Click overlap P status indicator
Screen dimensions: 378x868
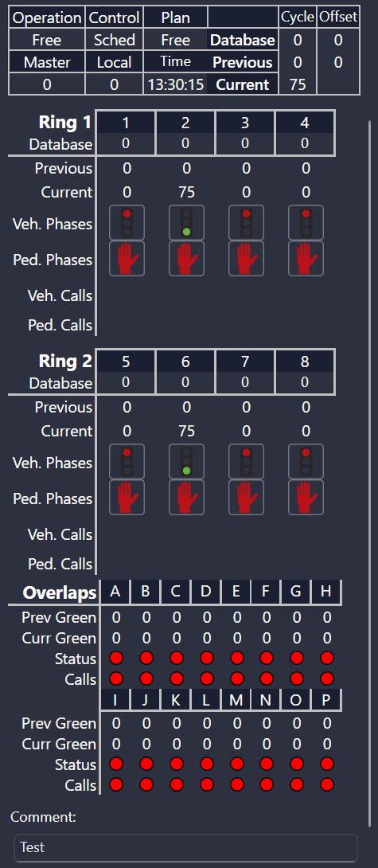[327, 764]
